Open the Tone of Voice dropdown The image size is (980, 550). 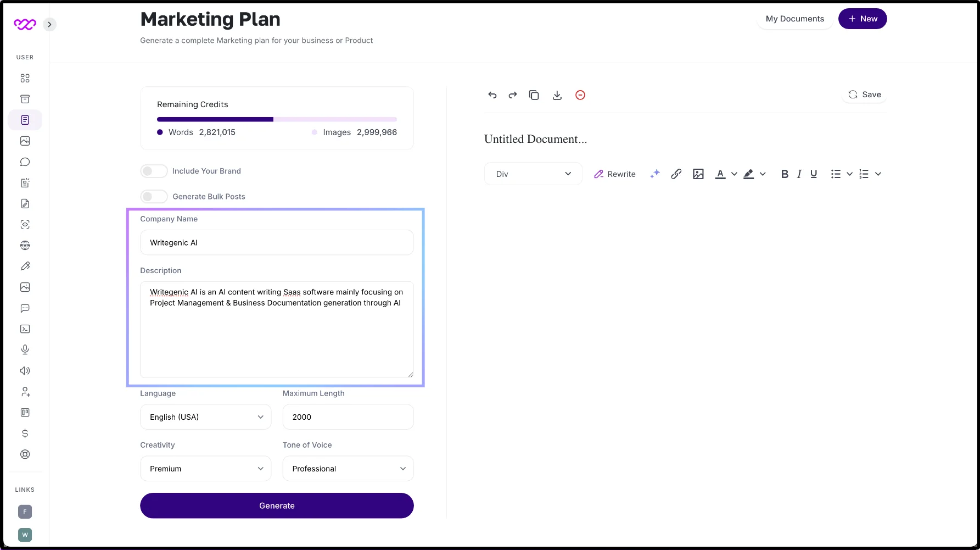click(x=348, y=469)
